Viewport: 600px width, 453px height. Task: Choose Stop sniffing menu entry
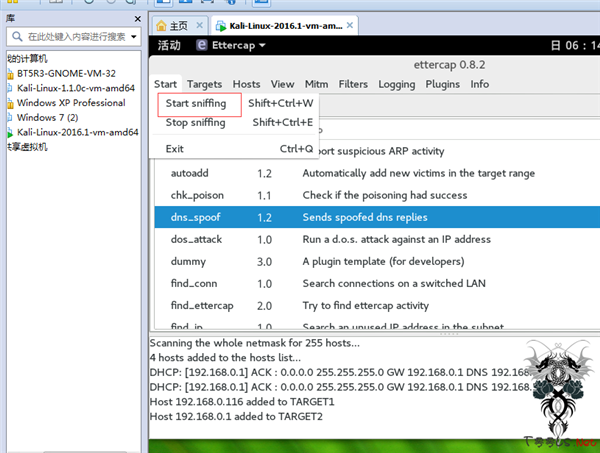point(195,122)
